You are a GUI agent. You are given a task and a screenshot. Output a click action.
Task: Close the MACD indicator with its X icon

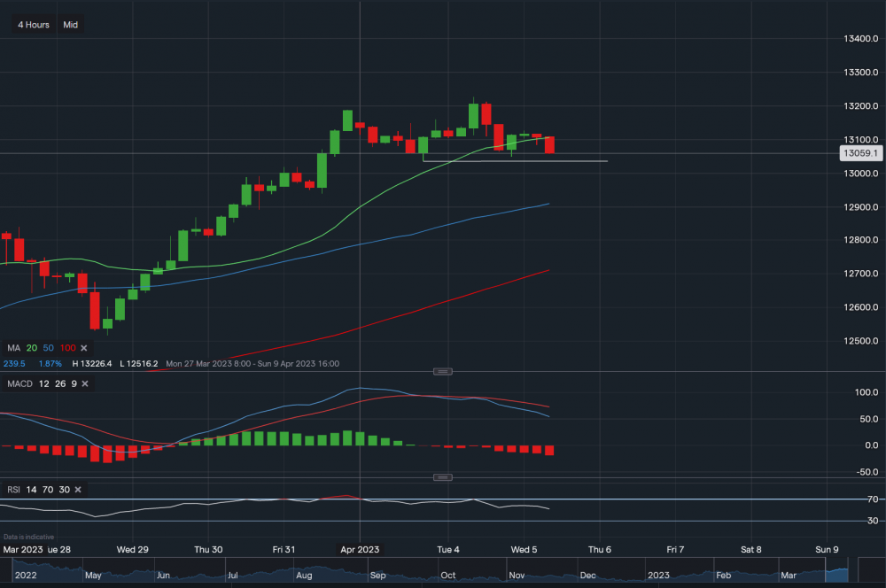[84, 383]
